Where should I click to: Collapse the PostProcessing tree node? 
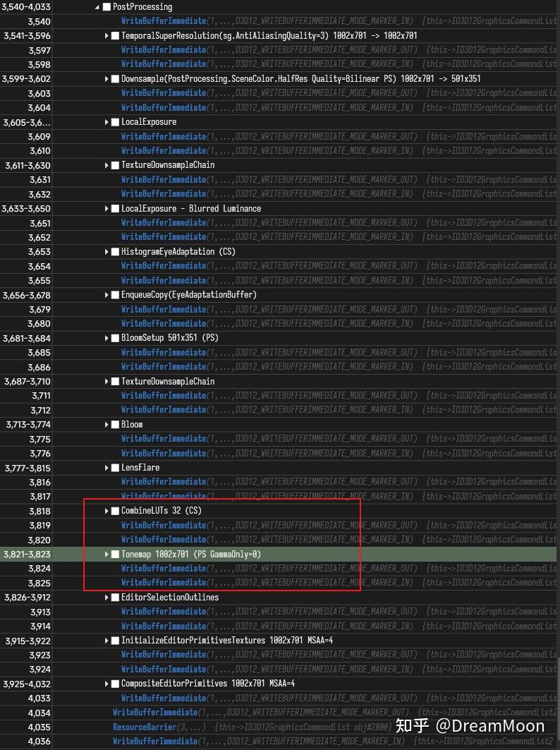[x=97, y=7]
